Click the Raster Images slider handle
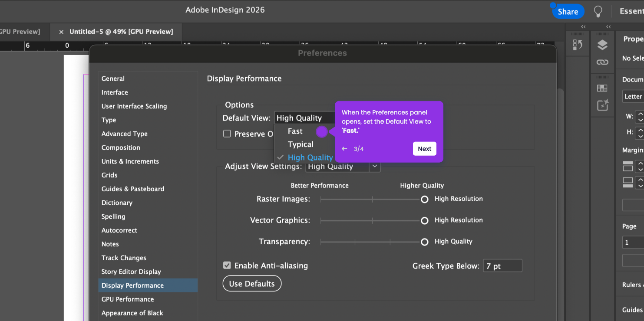 [x=425, y=199]
